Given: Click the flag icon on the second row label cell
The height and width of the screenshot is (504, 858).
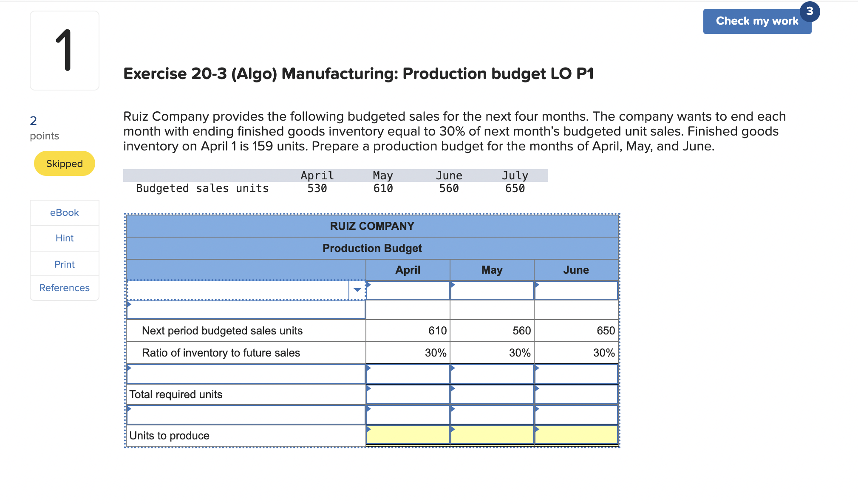Looking at the screenshot, I should [129, 304].
